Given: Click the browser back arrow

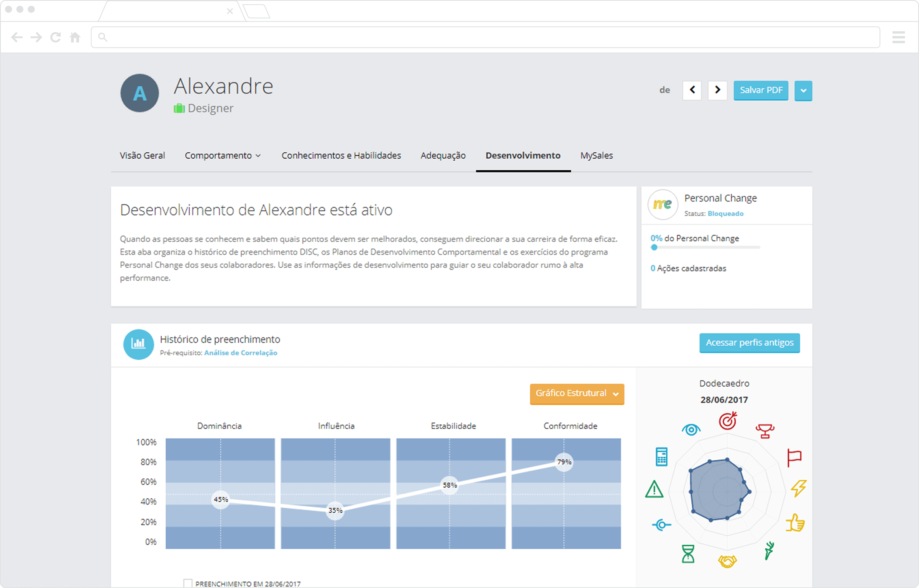Looking at the screenshot, I should 17,37.
